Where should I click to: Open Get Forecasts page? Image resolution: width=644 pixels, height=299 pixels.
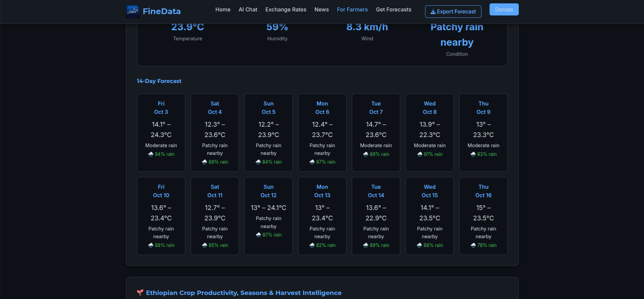coord(394,10)
